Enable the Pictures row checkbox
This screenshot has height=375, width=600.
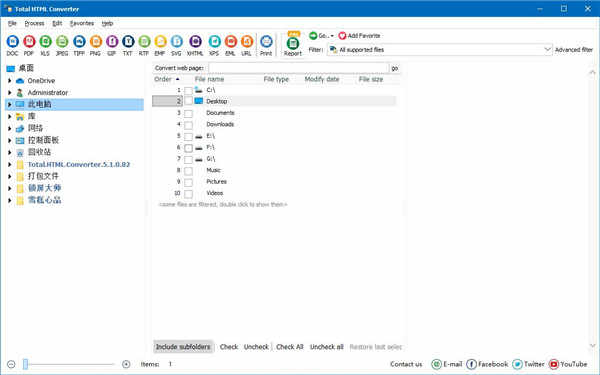(x=188, y=183)
